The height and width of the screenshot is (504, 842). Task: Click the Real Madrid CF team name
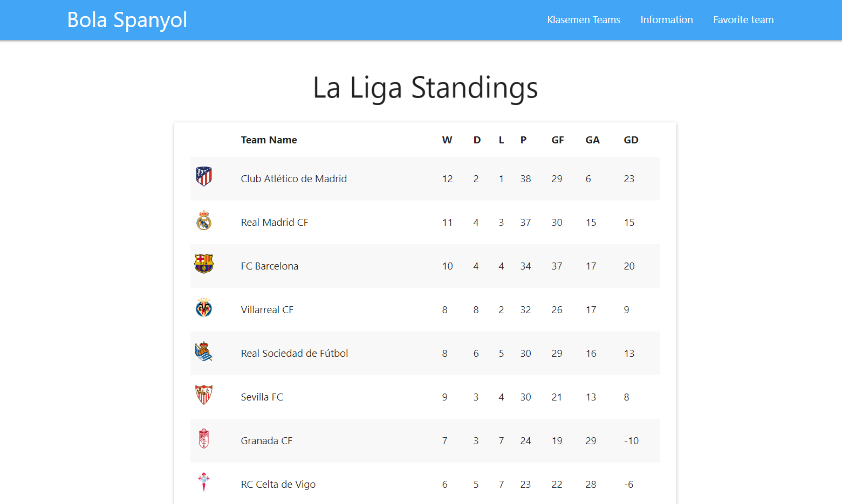(x=275, y=223)
